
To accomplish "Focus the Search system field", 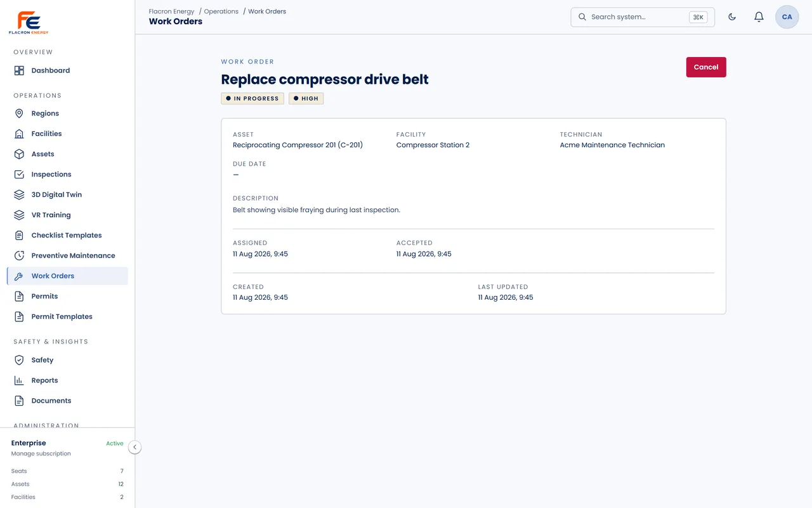I will (x=643, y=17).
